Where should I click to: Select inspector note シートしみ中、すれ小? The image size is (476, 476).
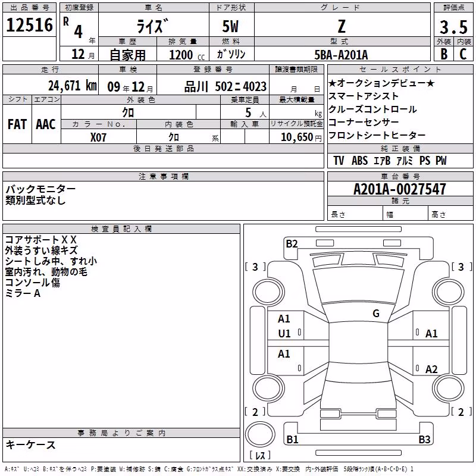[51, 261]
